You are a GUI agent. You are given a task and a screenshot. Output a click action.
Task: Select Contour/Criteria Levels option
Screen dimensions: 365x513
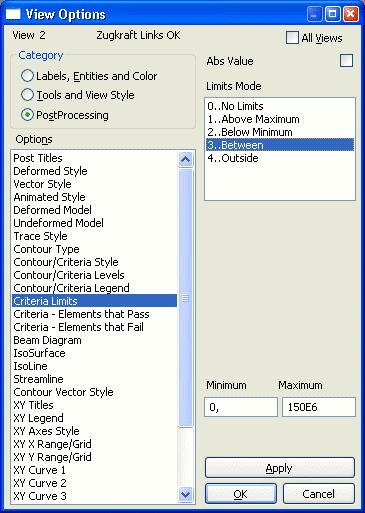point(94,275)
